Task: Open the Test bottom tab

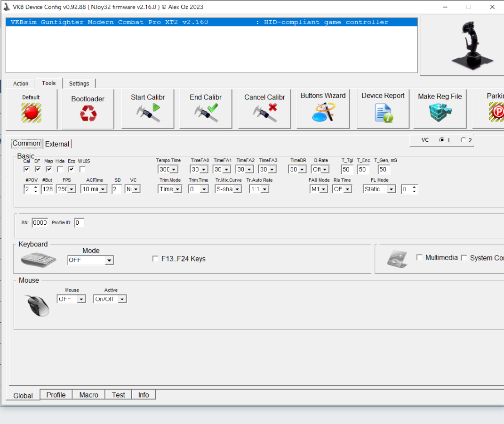Action: [118, 395]
